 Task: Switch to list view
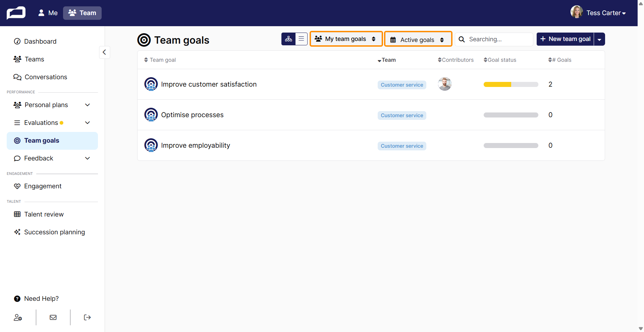point(301,39)
